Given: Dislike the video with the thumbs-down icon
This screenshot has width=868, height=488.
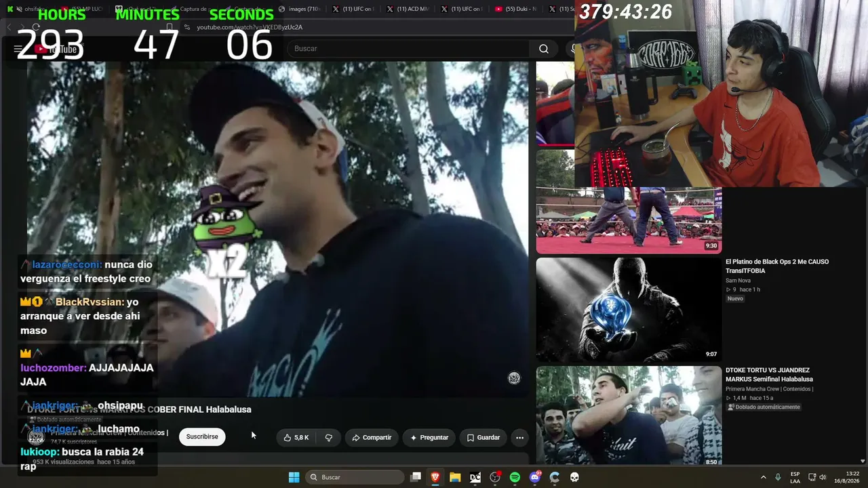Looking at the screenshot, I should click(x=329, y=438).
